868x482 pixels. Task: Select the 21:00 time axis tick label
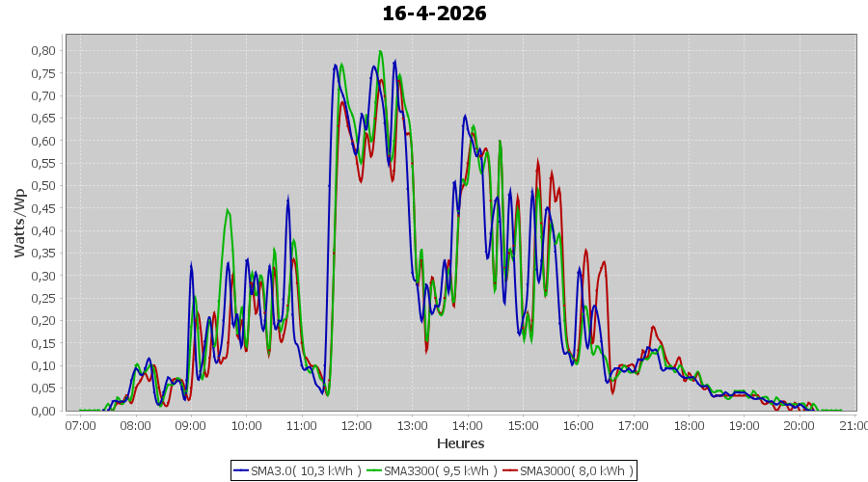pos(853,425)
